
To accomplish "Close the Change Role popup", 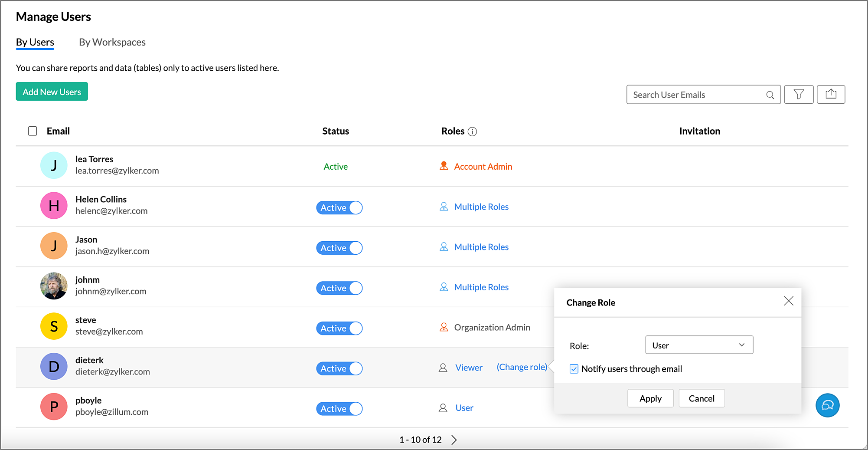I will click(x=789, y=301).
